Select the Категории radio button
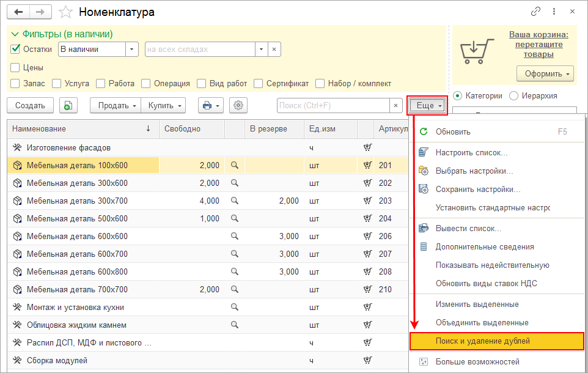The width and height of the screenshot is (588, 373). click(x=457, y=95)
